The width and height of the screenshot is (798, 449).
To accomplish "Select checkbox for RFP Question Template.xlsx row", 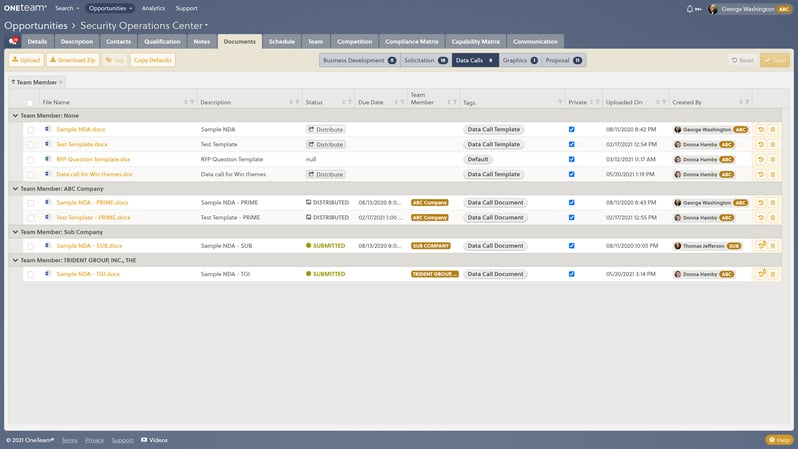I will click(31, 159).
